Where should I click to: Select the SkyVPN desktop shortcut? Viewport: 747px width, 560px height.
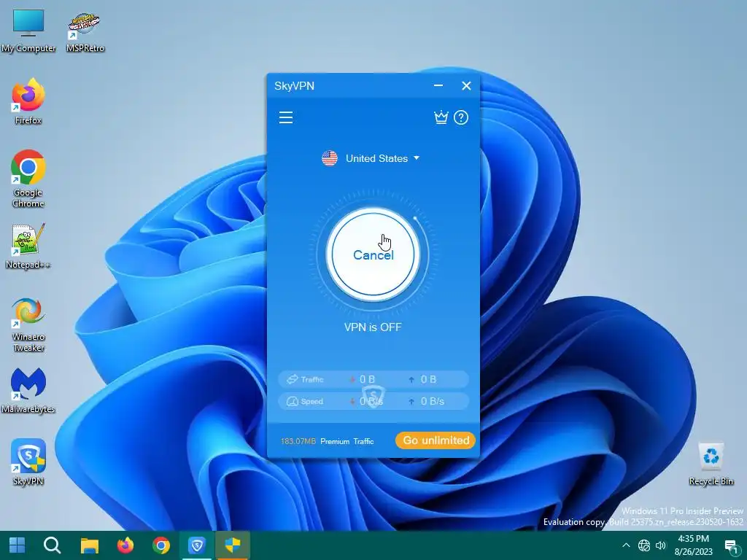[x=28, y=462]
